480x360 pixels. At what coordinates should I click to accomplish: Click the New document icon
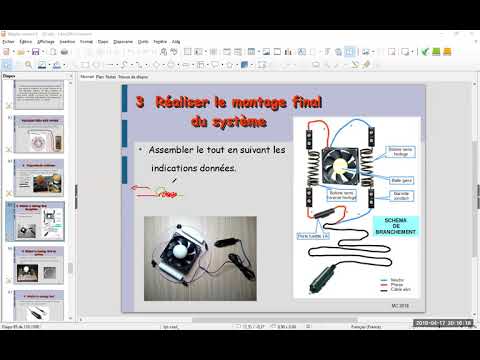coord(6,52)
